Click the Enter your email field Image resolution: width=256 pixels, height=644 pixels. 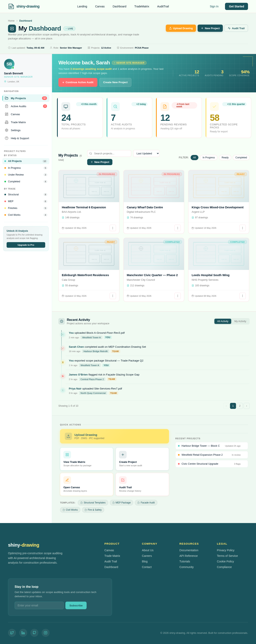click(x=39, y=605)
